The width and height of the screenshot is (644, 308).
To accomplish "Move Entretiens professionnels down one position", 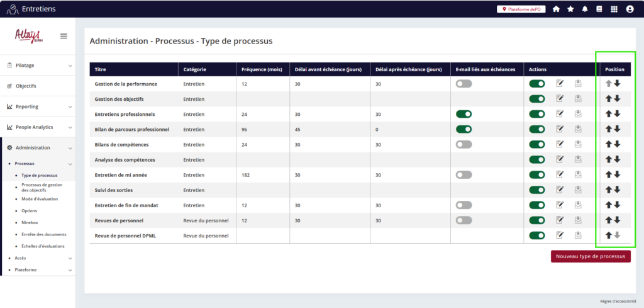I will point(617,114).
